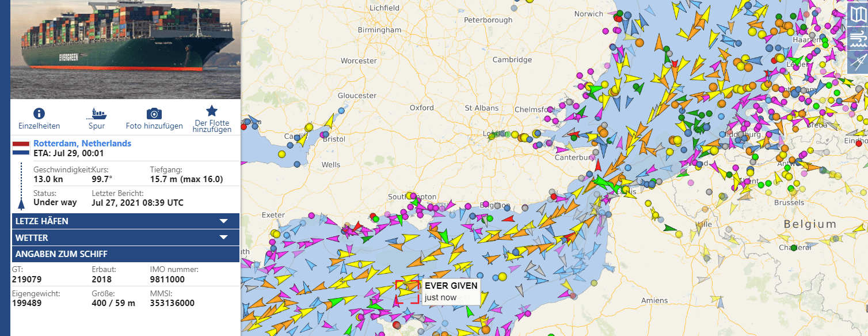Click the ship icon on route progress line
The image size is (868, 336).
coord(21,203)
